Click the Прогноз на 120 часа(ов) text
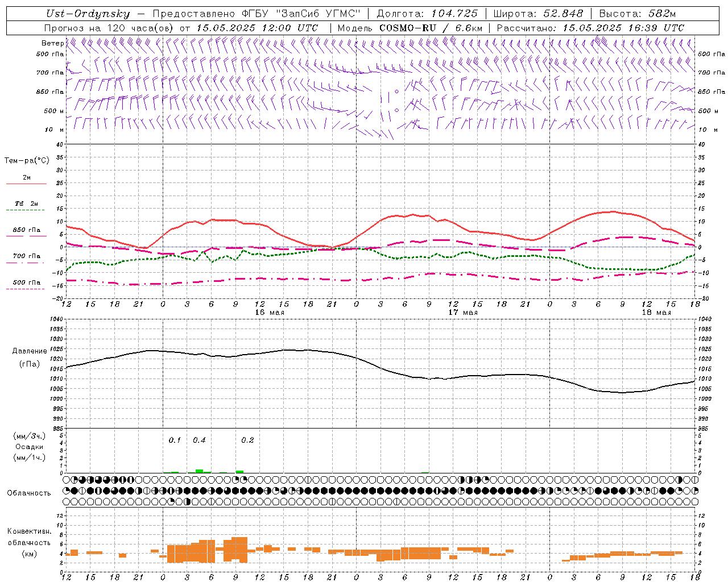 [109, 28]
